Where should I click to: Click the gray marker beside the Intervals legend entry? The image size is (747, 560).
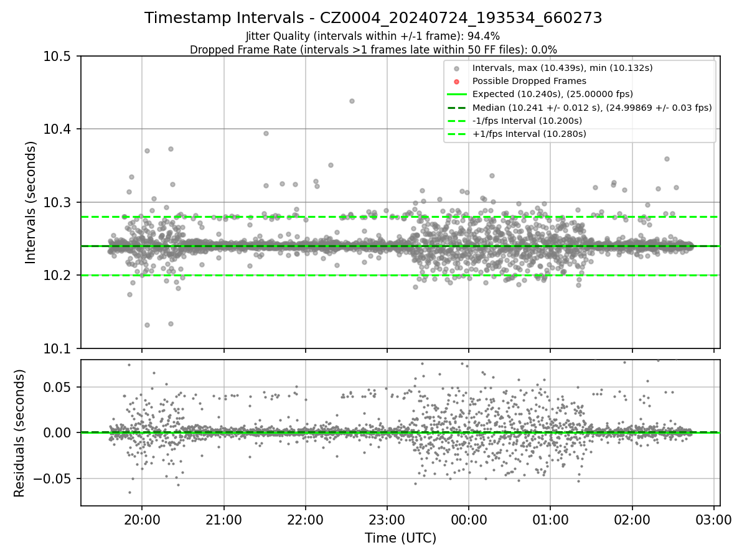click(456, 68)
